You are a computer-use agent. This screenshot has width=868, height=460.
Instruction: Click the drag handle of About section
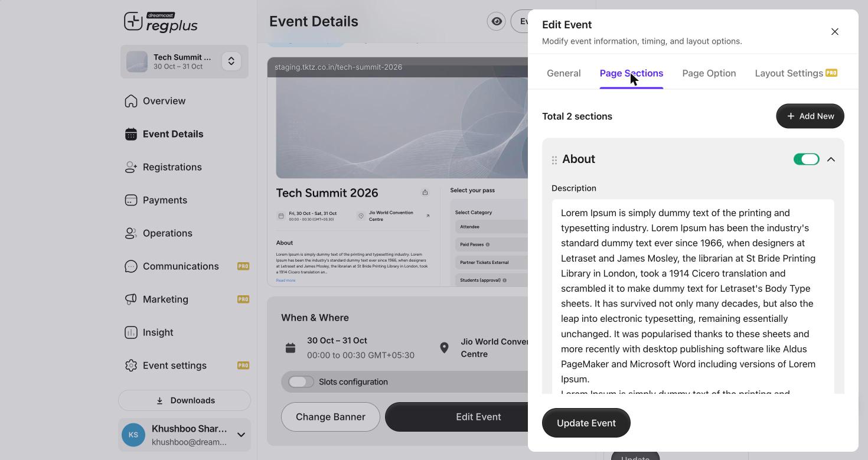554,160
